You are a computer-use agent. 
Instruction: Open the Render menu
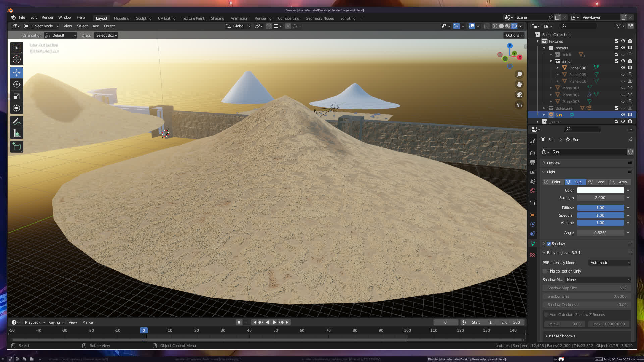(47, 17)
